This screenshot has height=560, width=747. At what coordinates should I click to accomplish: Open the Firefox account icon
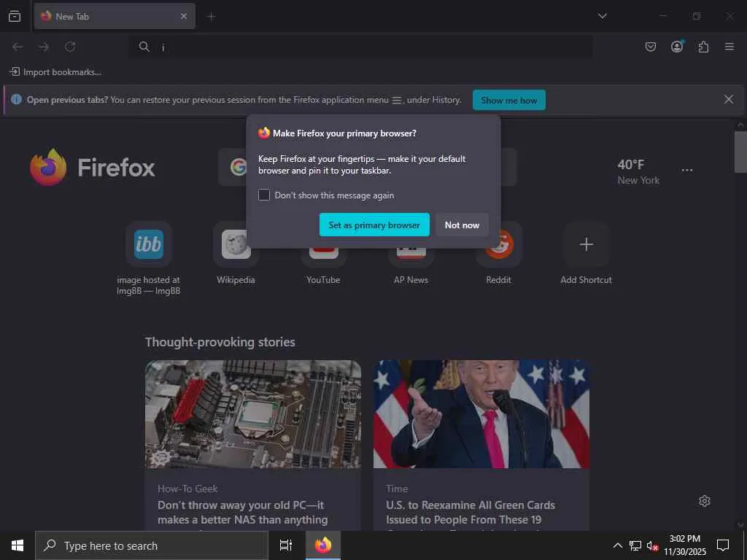pos(677,46)
